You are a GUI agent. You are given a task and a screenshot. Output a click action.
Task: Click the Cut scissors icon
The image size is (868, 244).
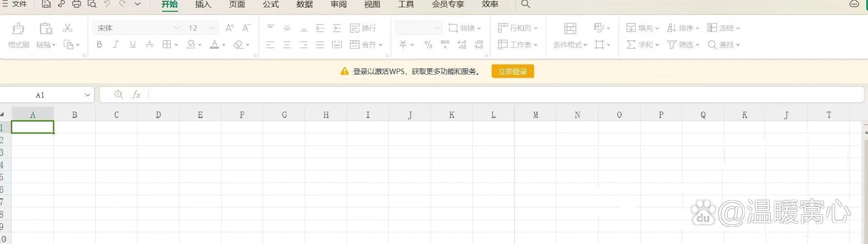pos(68,28)
